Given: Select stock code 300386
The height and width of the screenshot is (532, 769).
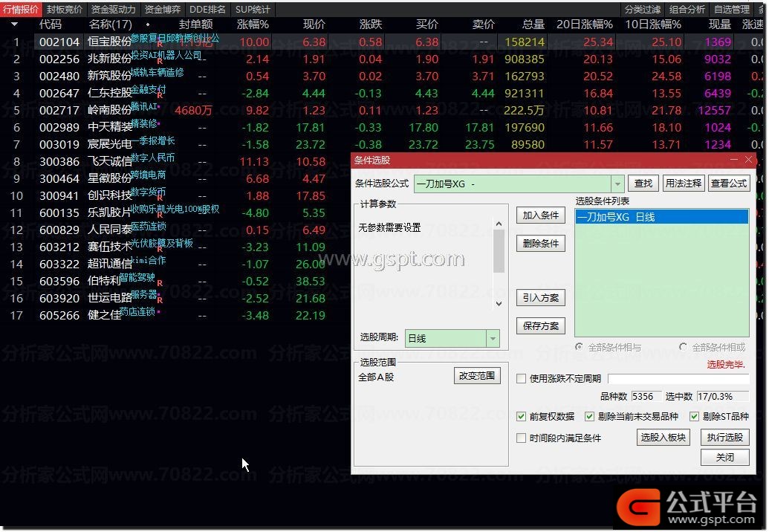Looking at the screenshot, I should pyautogui.click(x=59, y=162).
